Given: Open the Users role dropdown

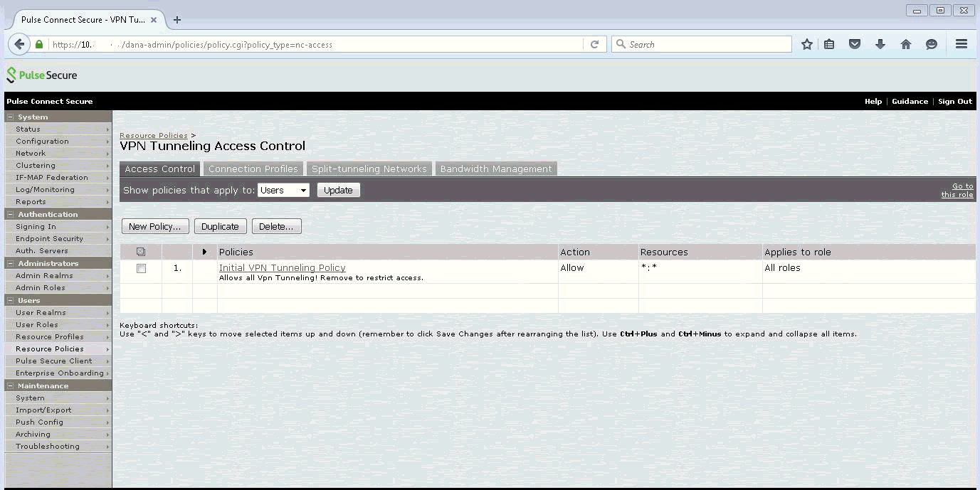Looking at the screenshot, I should click(283, 190).
